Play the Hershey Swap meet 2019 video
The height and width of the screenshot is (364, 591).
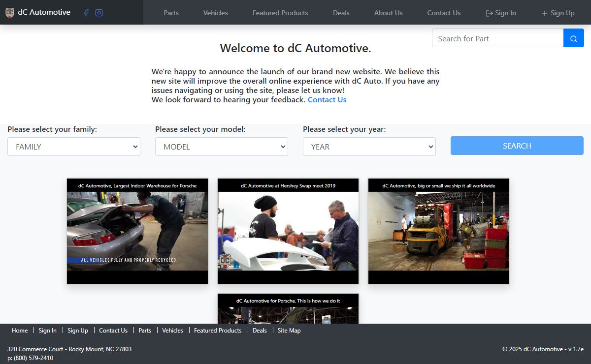[x=288, y=231]
